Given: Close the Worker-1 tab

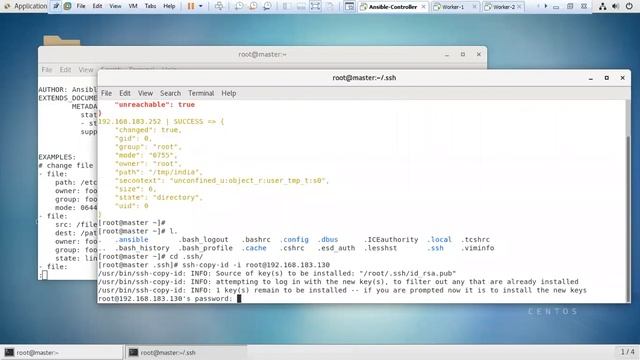Looking at the screenshot, I should (474, 7).
